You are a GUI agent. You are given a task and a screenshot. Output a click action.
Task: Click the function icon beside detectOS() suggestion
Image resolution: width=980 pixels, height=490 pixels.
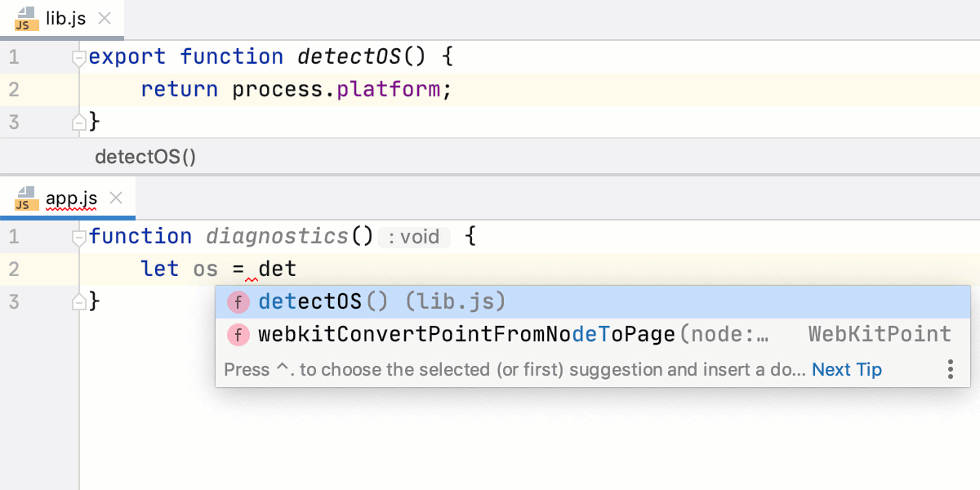pyautogui.click(x=238, y=302)
